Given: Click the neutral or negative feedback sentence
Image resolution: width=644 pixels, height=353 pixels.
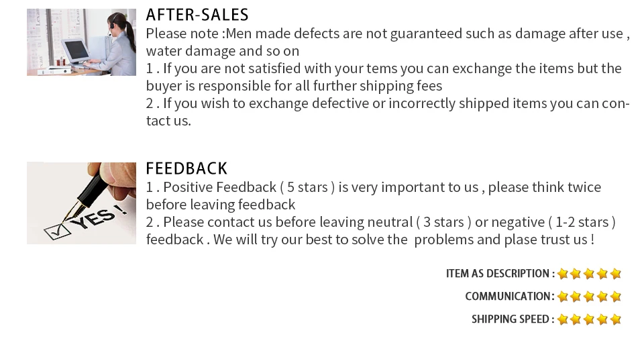Looking at the screenshot, I should [381, 231].
